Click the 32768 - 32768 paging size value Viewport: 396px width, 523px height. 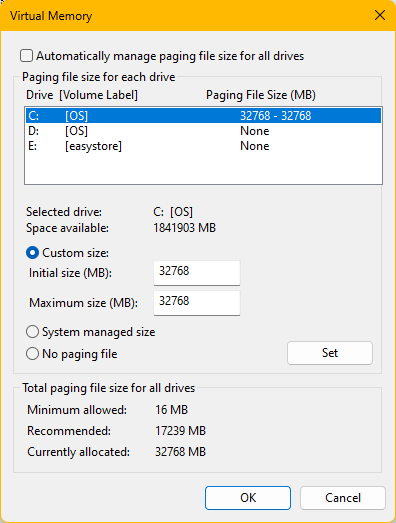276,116
